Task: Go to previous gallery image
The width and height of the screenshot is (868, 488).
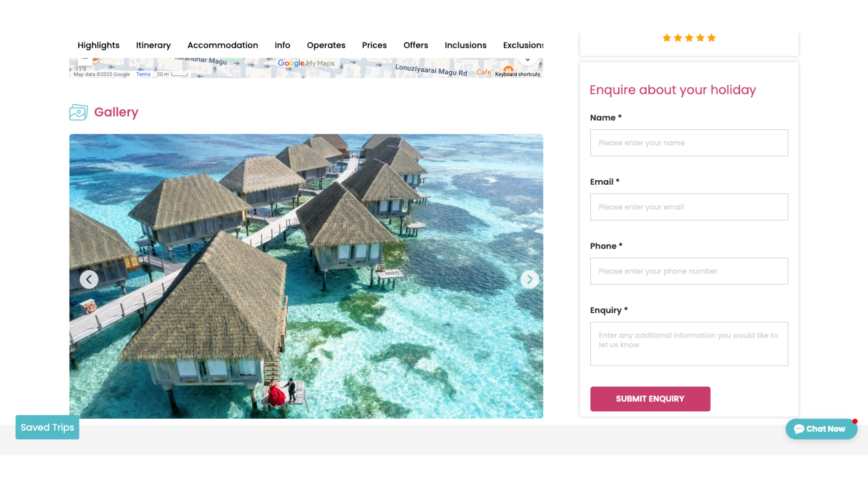Action: coord(89,280)
